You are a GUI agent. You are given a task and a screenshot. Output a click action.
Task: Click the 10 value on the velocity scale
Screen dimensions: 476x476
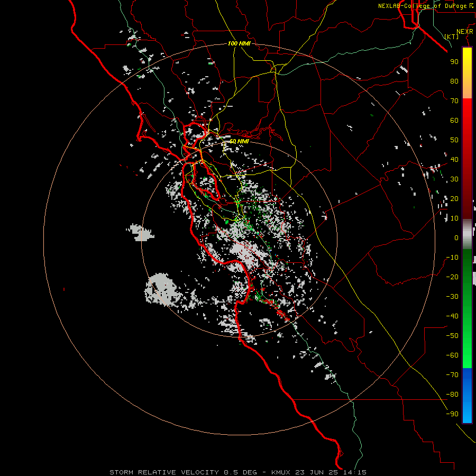pyautogui.click(x=454, y=218)
